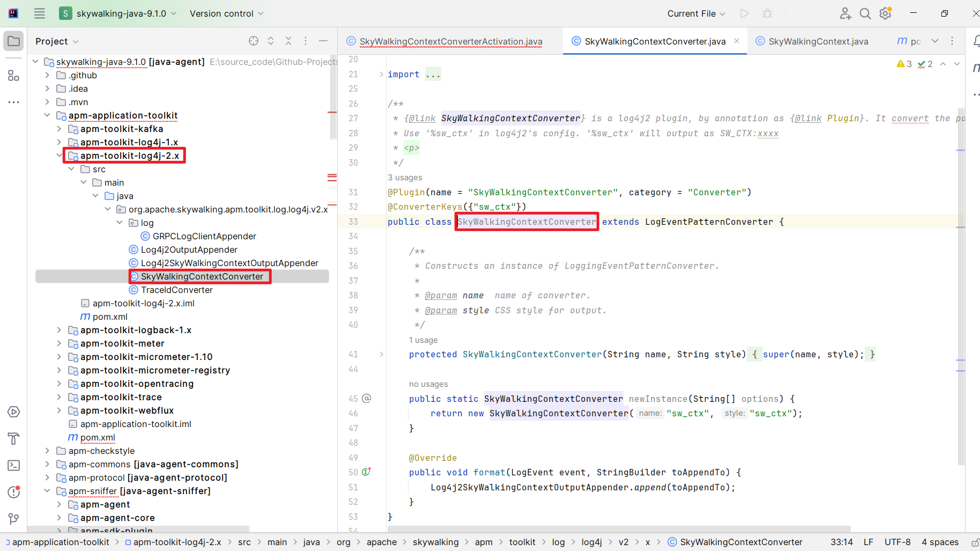Open line separator LF setting
This screenshot has height=551, width=980.
coord(868,542)
